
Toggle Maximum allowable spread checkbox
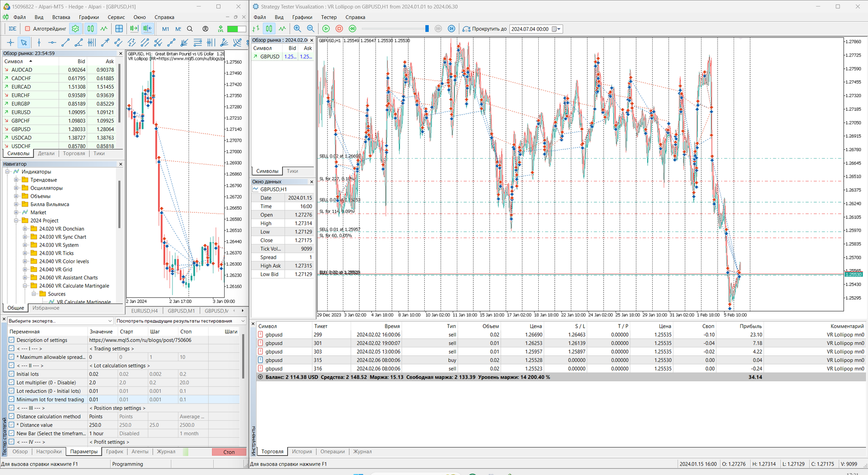(x=11, y=357)
